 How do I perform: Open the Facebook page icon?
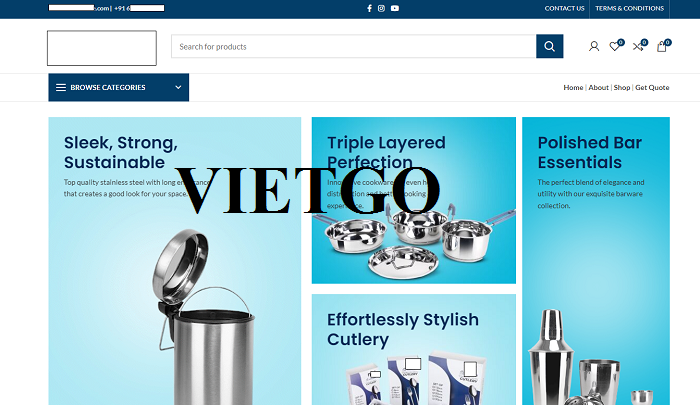(369, 8)
